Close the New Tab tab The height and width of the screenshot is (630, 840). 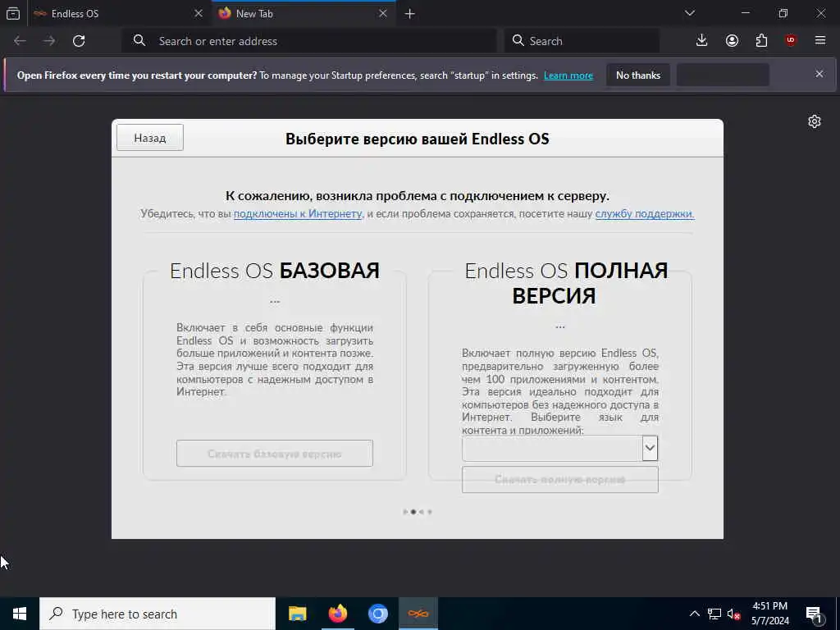[382, 13]
